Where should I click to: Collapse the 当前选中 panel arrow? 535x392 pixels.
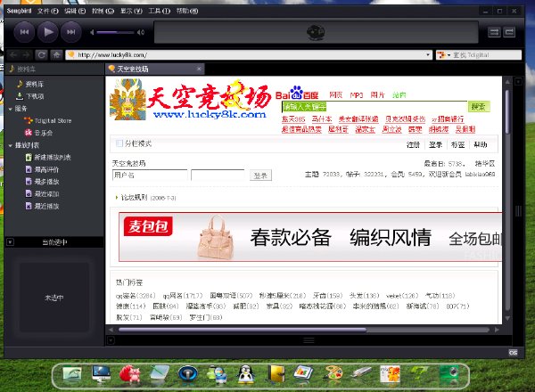10,242
